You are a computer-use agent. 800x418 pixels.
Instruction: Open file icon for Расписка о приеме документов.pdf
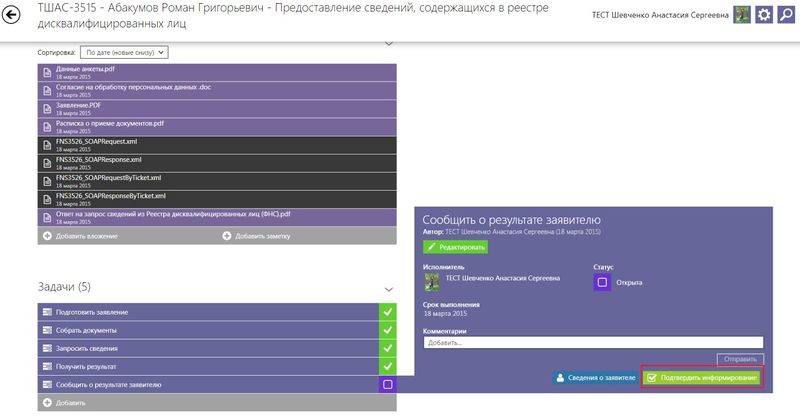[47, 127]
